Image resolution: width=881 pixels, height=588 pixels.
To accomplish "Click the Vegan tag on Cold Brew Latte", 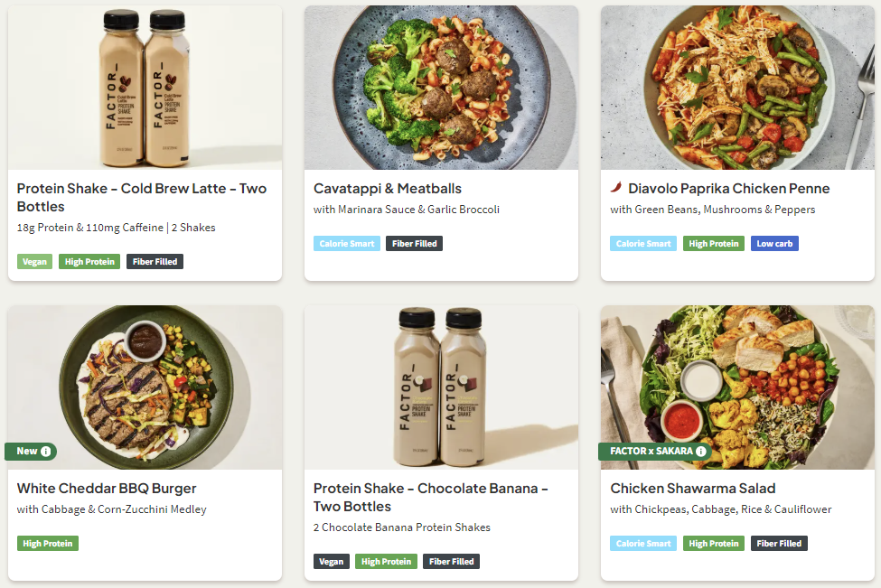I will (34, 262).
